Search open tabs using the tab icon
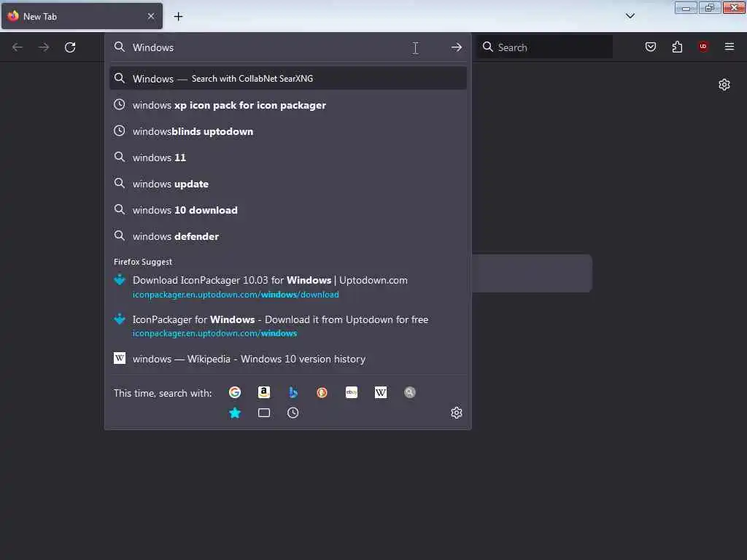The image size is (747, 560). click(264, 413)
